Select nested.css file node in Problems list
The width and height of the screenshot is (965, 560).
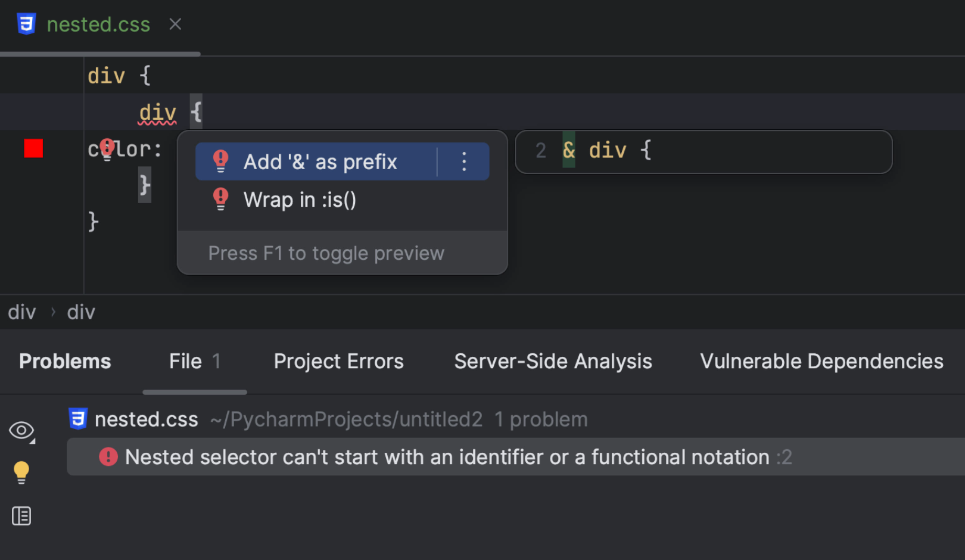coord(147,419)
